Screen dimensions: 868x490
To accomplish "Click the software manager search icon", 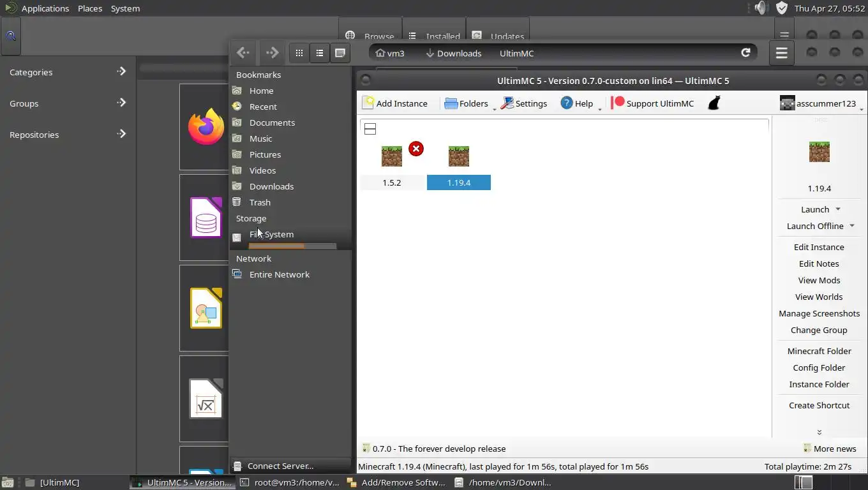I will [11, 36].
